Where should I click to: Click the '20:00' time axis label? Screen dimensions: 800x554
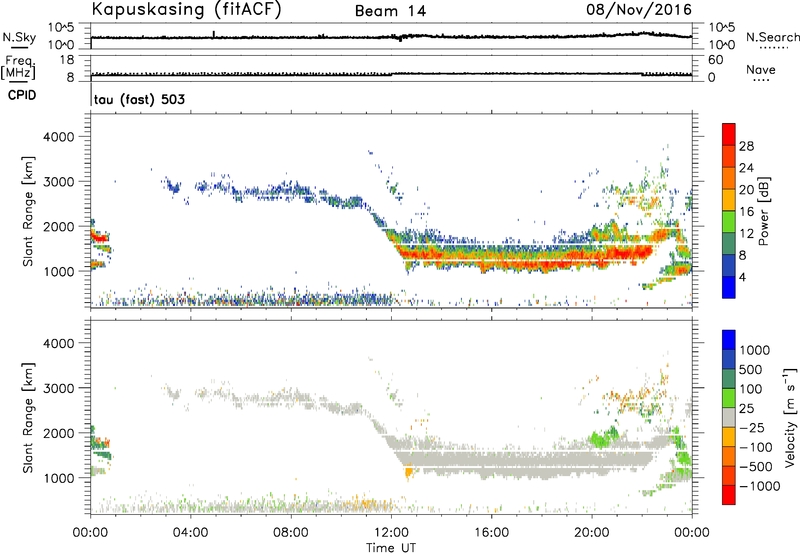(592, 533)
